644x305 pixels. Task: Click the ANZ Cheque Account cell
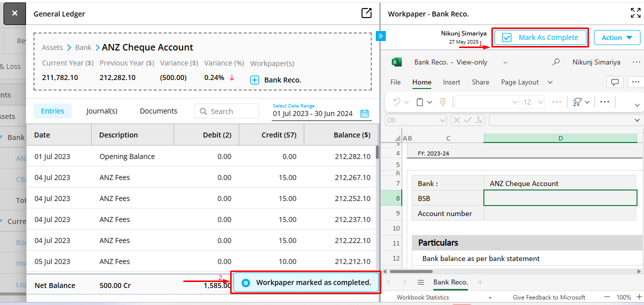point(560,183)
